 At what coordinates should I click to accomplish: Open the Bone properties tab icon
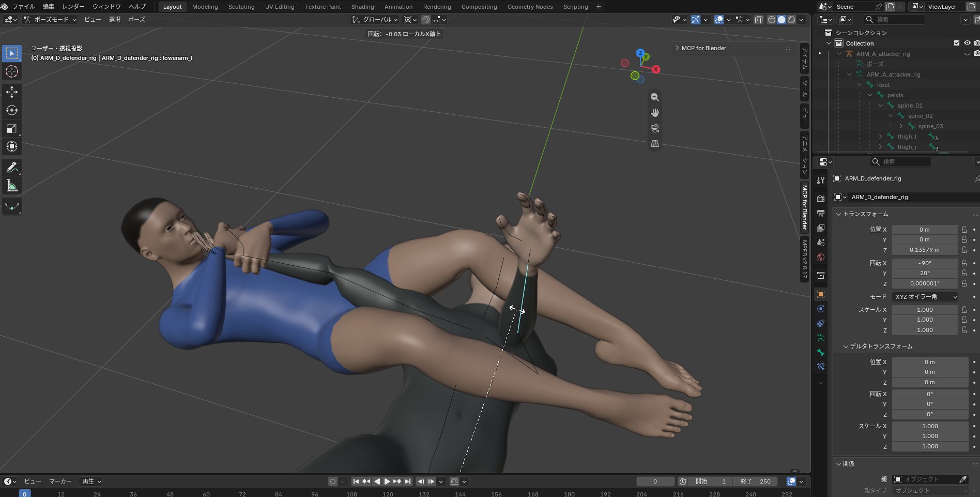(821, 352)
